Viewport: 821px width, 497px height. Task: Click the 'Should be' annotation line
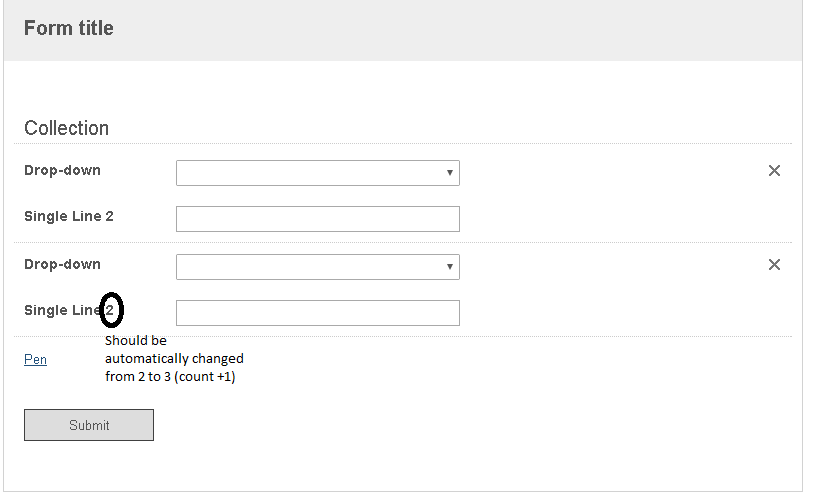[x=136, y=340]
